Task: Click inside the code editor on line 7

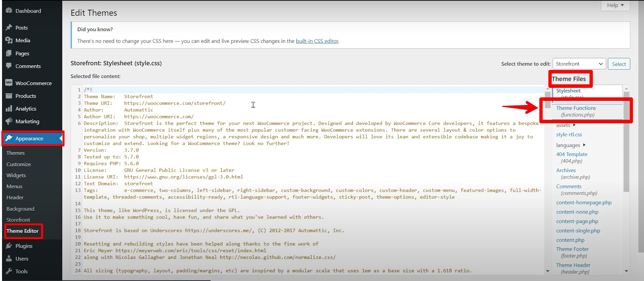Action: (x=234, y=150)
